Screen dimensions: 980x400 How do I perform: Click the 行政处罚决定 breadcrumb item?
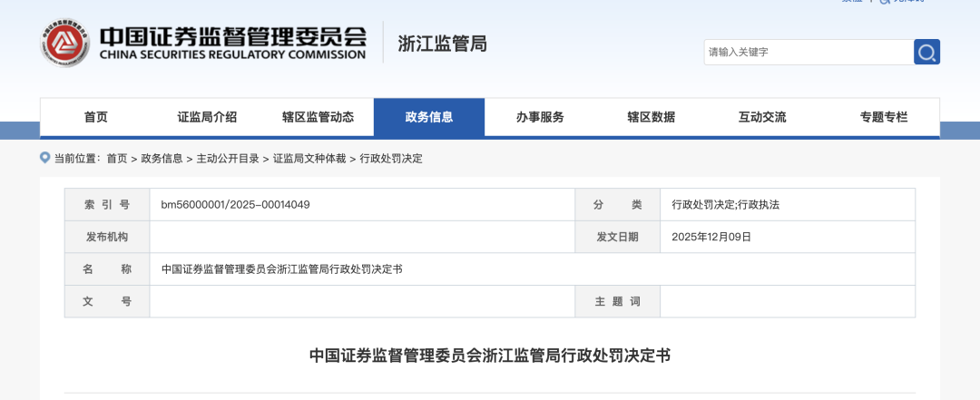click(x=391, y=159)
